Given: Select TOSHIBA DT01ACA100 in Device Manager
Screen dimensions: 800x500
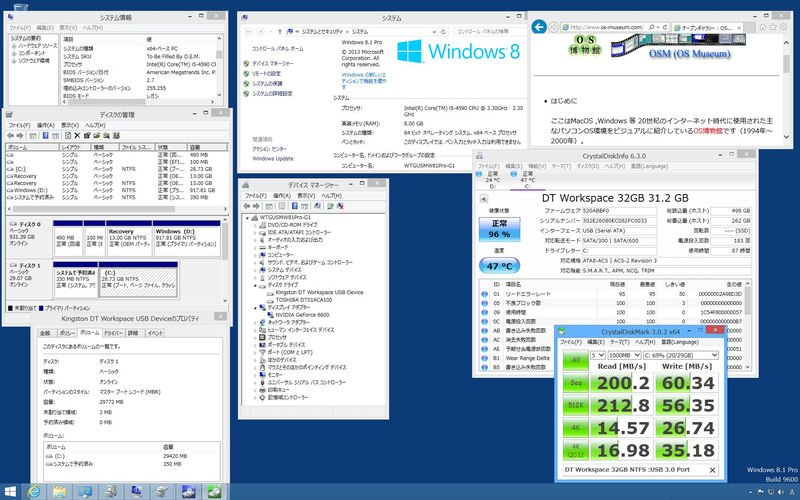Looking at the screenshot, I should pyautogui.click(x=304, y=300).
